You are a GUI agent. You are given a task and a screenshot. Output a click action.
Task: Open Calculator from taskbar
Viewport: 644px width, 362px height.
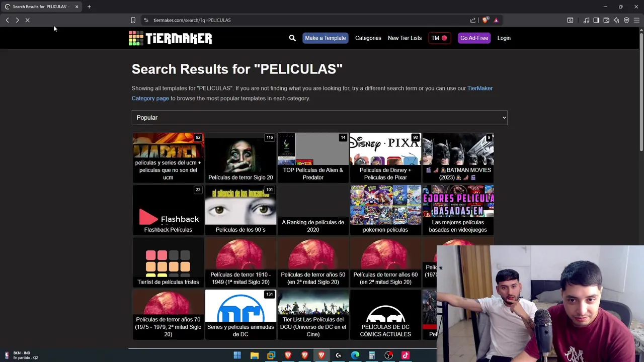(x=372, y=355)
